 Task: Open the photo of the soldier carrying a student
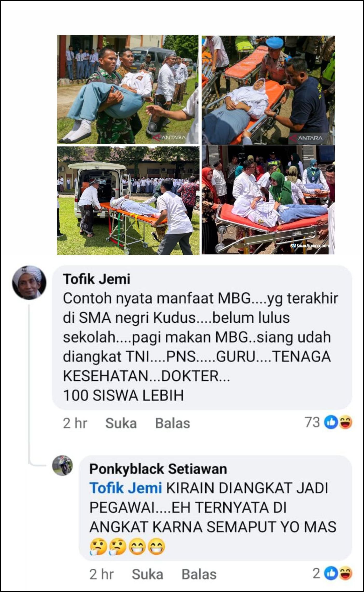pyautogui.click(x=128, y=90)
